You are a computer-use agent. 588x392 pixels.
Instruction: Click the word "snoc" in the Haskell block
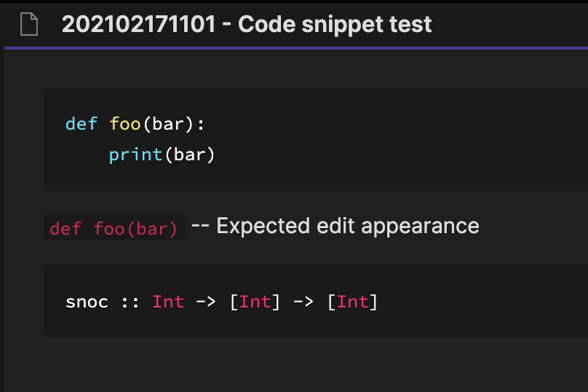(87, 302)
